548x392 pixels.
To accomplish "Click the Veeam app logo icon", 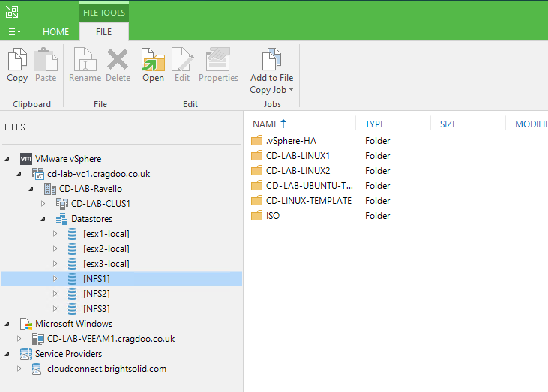I will tap(12, 12).
